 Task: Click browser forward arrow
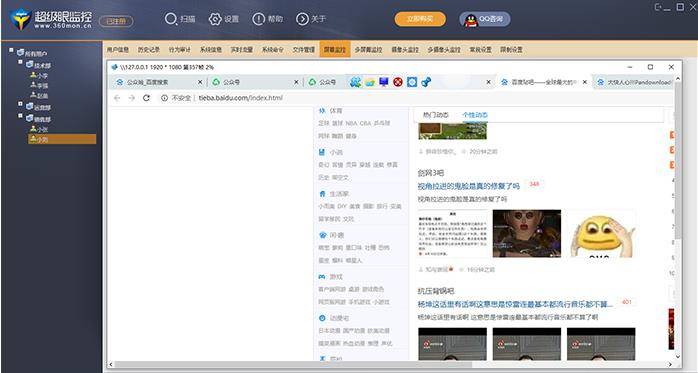(132, 98)
